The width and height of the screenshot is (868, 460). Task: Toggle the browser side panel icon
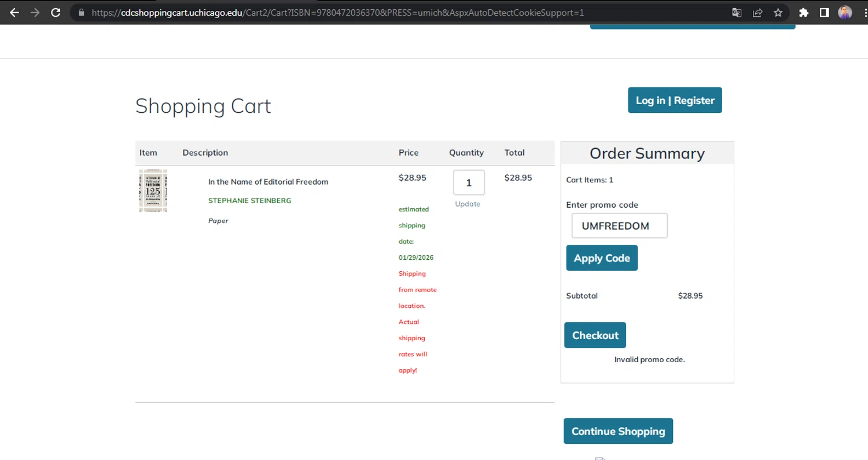824,12
